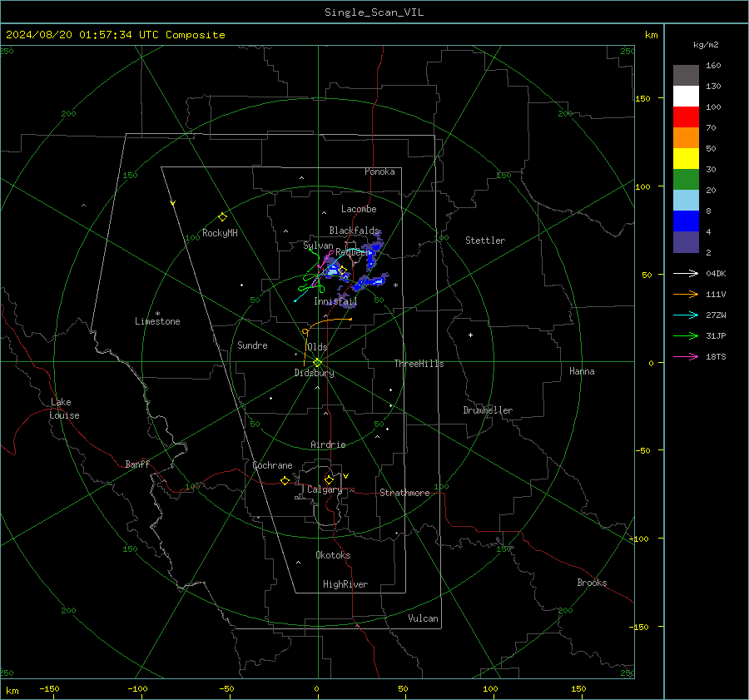Click the Olds label
Viewport: 749px width, 700px height.
tap(317, 347)
